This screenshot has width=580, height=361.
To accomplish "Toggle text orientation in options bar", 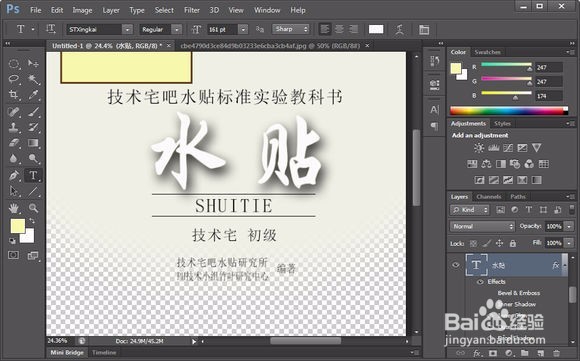I will click(51, 29).
